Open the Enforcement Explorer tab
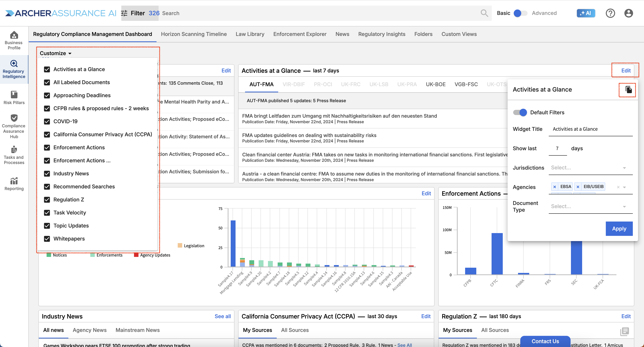The image size is (644, 347). [x=300, y=34]
